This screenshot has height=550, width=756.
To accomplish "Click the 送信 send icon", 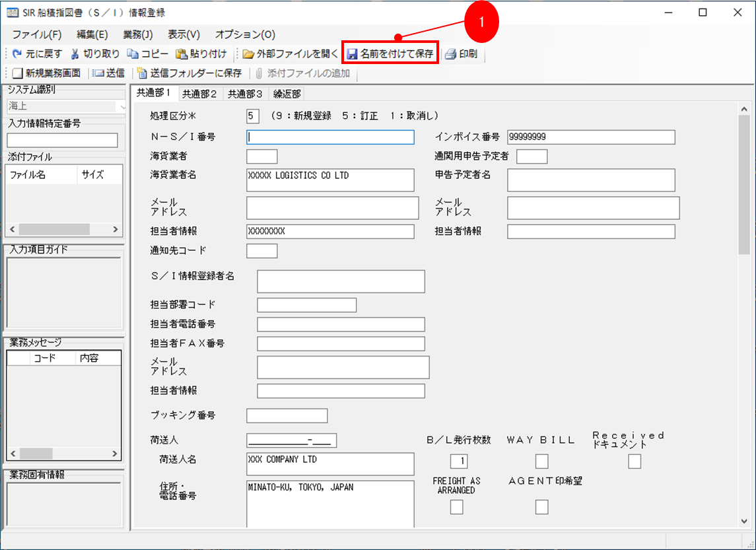I will 98,73.
